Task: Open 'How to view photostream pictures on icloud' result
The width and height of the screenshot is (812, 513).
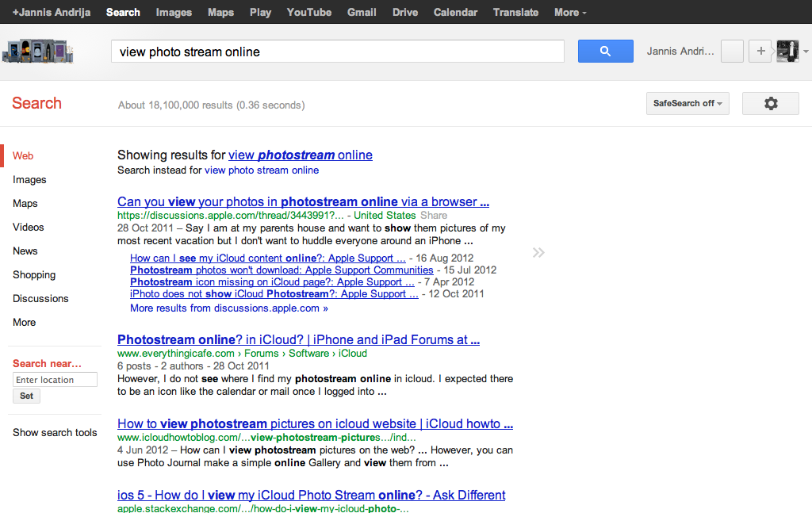Action: point(315,423)
